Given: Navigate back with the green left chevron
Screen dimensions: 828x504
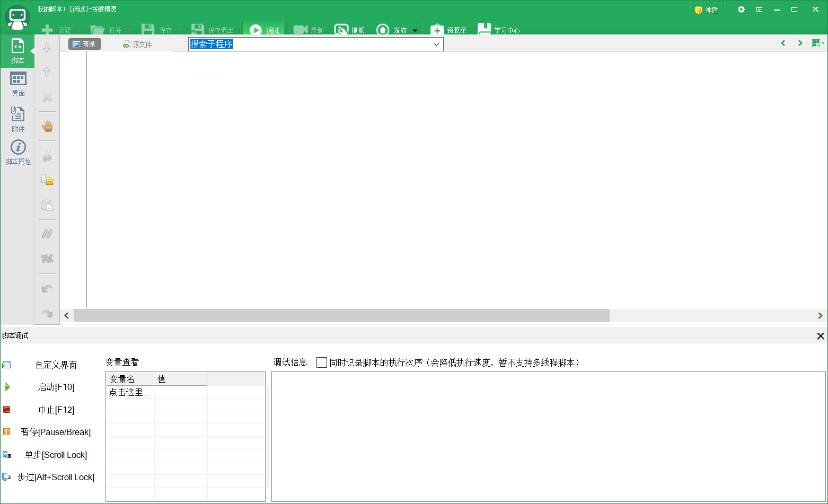Looking at the screenshot, I should tap(783, 43).
